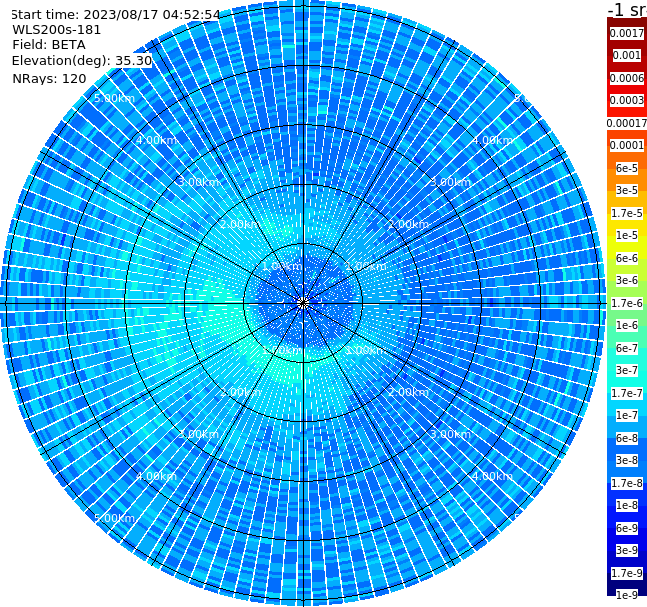Viewport: 647px width, 607px height.
Task: Select the 6e-6 colorbar tick
Action: [x=627, y=258]
